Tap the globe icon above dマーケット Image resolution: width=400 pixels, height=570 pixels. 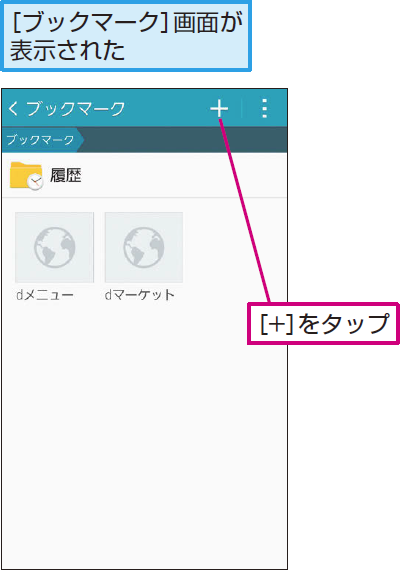coord(144,247)
